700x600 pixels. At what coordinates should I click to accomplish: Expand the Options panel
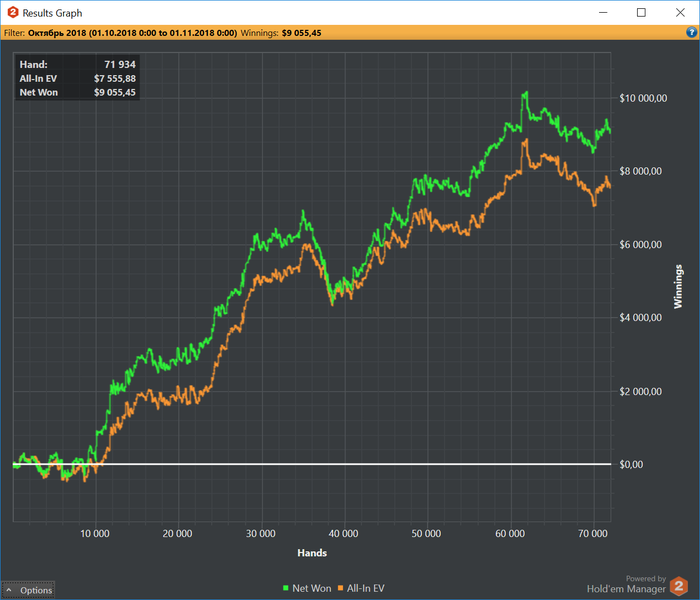coord(29,590)
